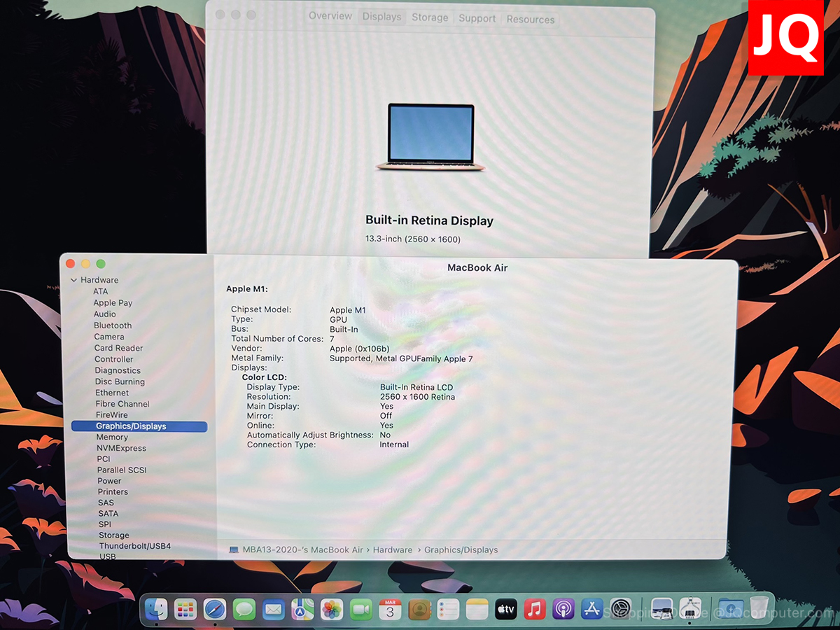Image resolution: width=840 pixels, height=630 pixels.
Task: Select PCI in the sidebar
Action: [104, 459]
